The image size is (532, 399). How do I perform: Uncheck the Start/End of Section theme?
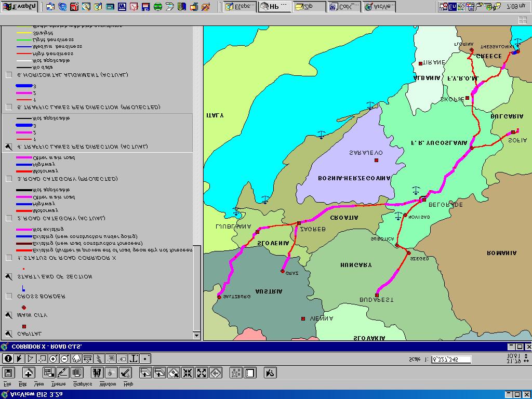[x=9, y=277]
